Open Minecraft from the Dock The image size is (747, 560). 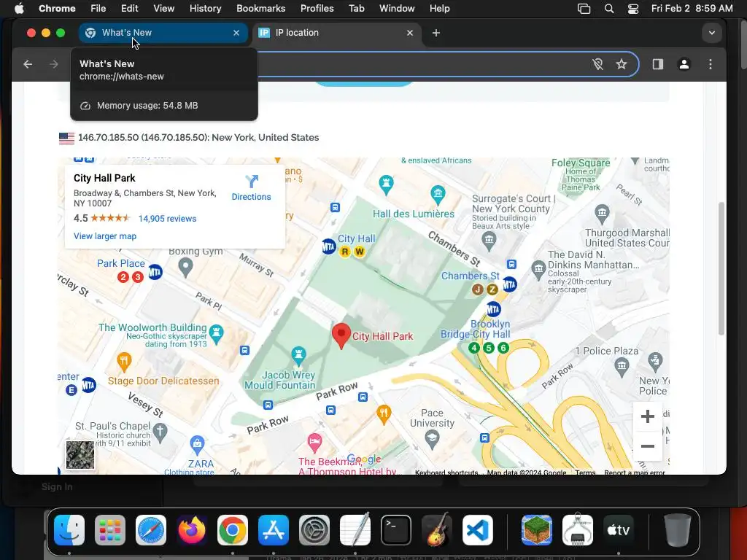(537, 530)
